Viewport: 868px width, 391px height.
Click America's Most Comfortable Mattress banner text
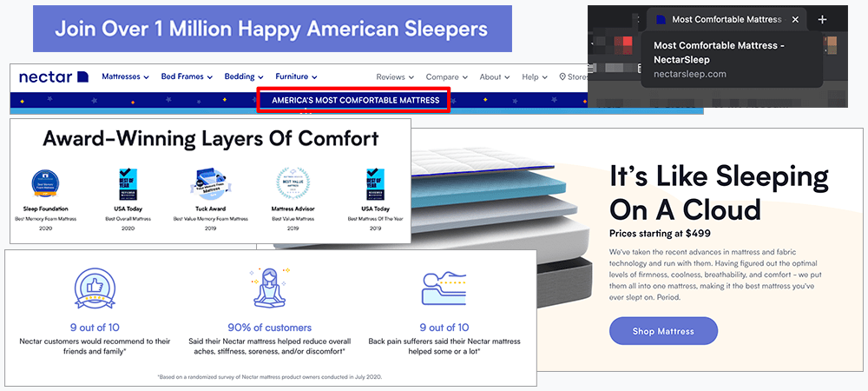click(355, 100)
